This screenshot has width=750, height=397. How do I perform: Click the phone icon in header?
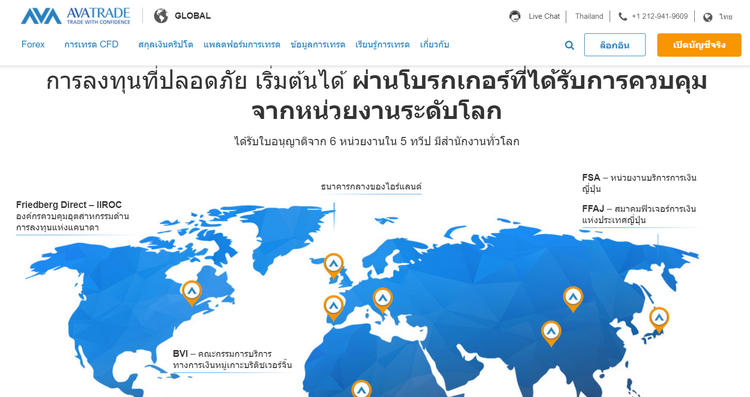pyautogui.click(x=622, y=17)
